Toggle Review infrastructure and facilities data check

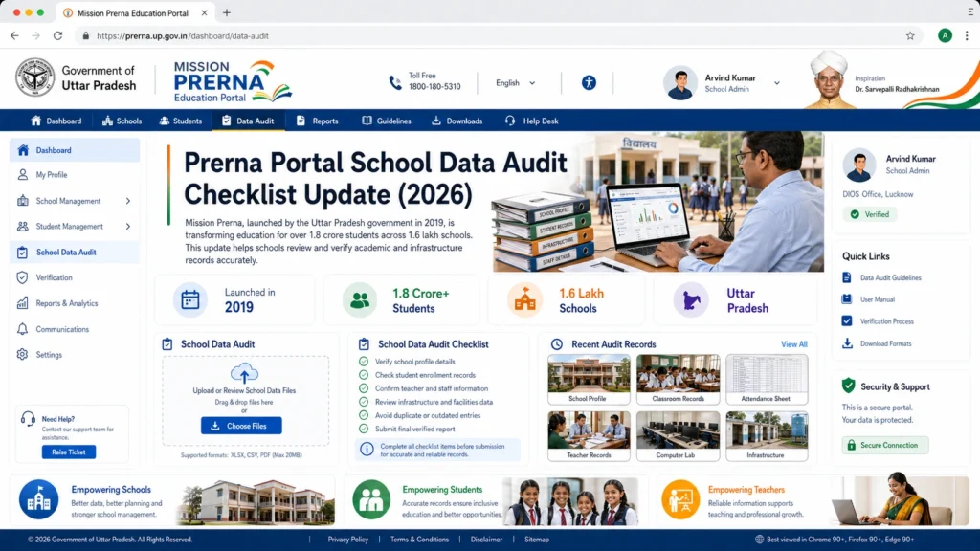click(x=363, y=402)
